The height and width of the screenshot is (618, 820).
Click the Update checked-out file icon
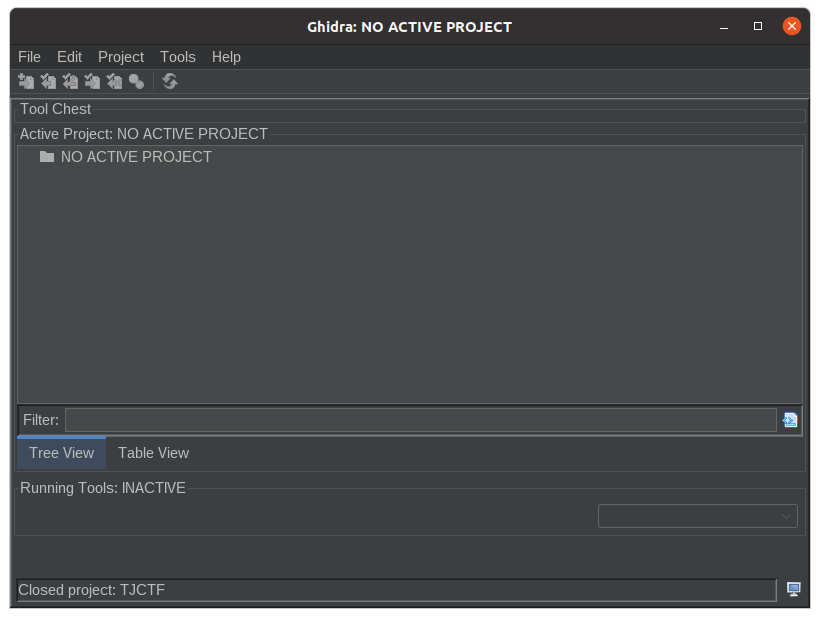70,81
